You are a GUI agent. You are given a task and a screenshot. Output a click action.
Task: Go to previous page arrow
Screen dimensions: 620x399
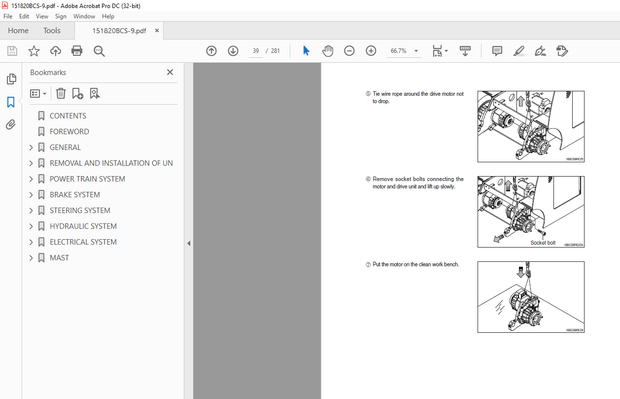(212, 51)
